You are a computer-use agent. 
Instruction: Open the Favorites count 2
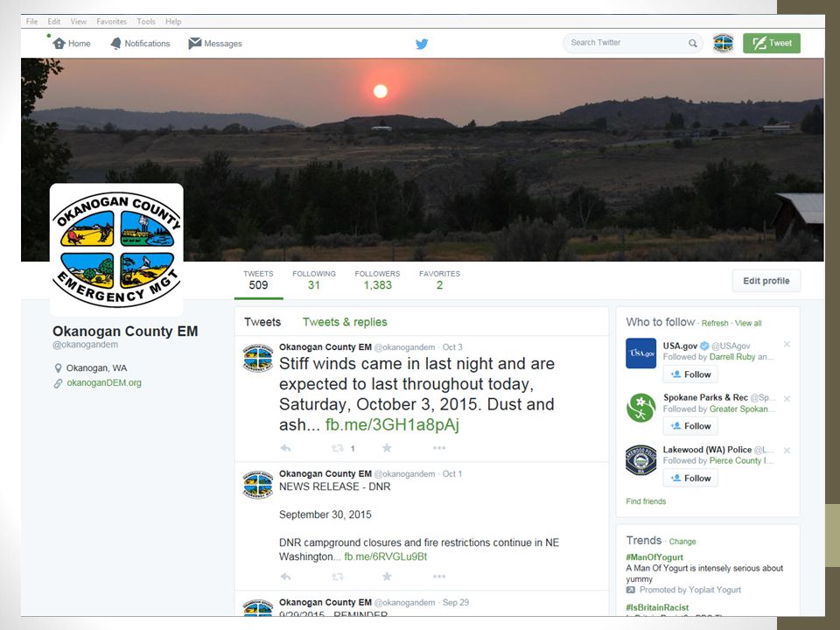pos(439,280)
